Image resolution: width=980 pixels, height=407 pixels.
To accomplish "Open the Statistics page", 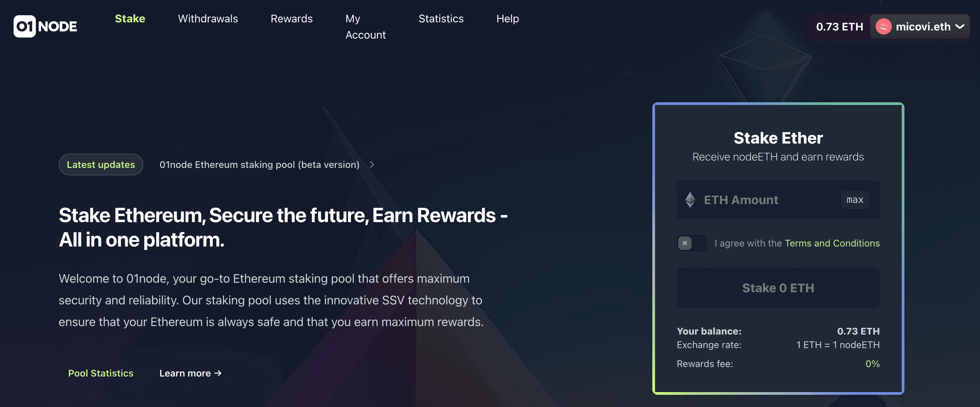I will (x=441, y=19).
